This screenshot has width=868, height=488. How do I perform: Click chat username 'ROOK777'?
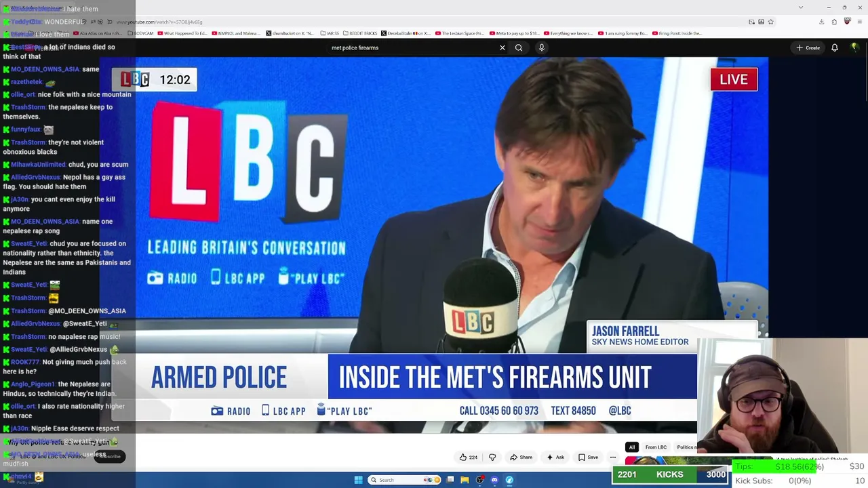(25, 362)
